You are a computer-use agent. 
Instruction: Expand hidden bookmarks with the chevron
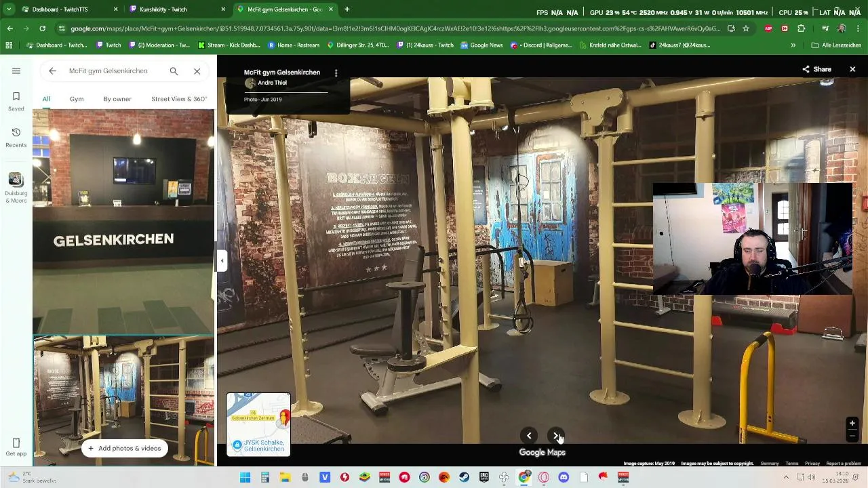[793, 45]
